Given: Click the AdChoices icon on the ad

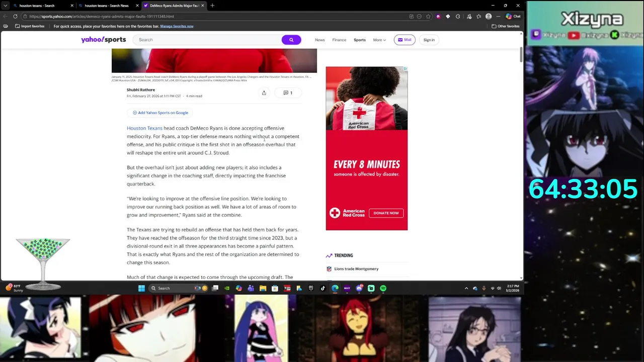Looking at the screenshot, I should [405, 69].
